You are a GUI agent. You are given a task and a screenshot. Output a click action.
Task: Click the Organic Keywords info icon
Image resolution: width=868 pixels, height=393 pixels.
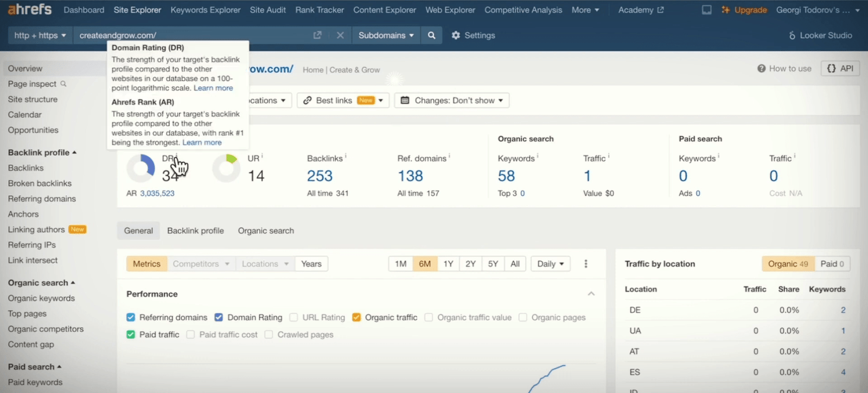[538, 156]
